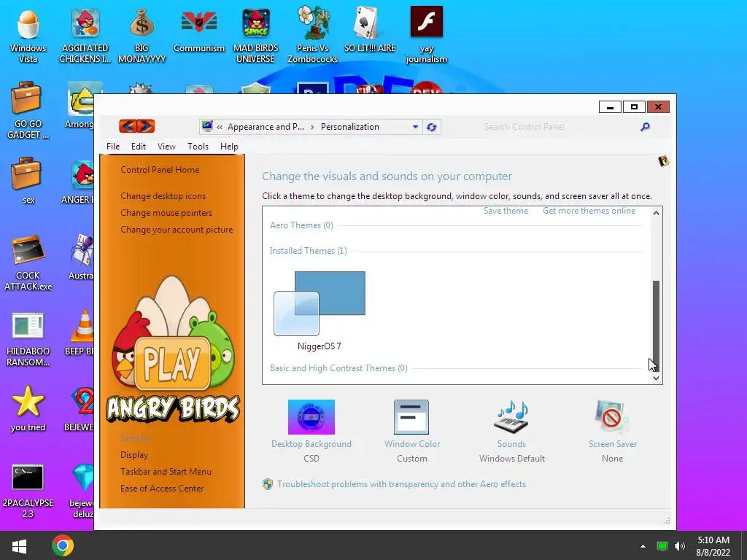Image resolution: width=747 pixels, height=560 pixels.
Task: Focus the Search Control Panel field
Action: [x=560, y=127]
